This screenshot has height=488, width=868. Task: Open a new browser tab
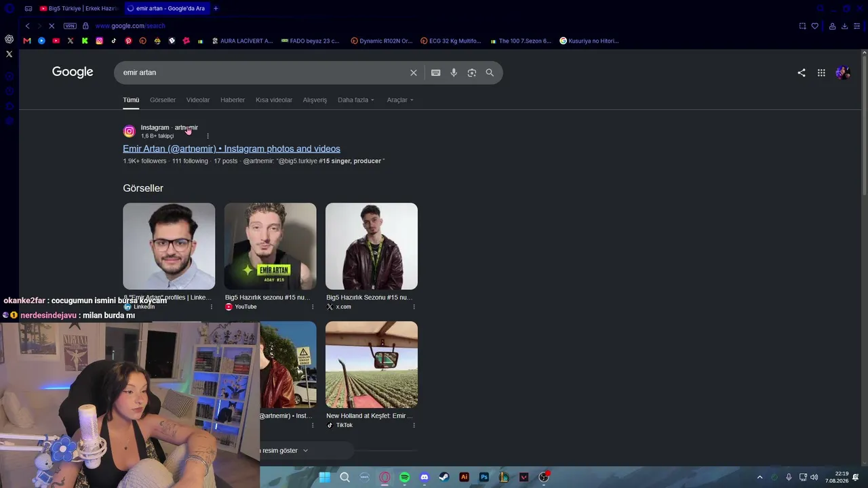coord(216,8)
